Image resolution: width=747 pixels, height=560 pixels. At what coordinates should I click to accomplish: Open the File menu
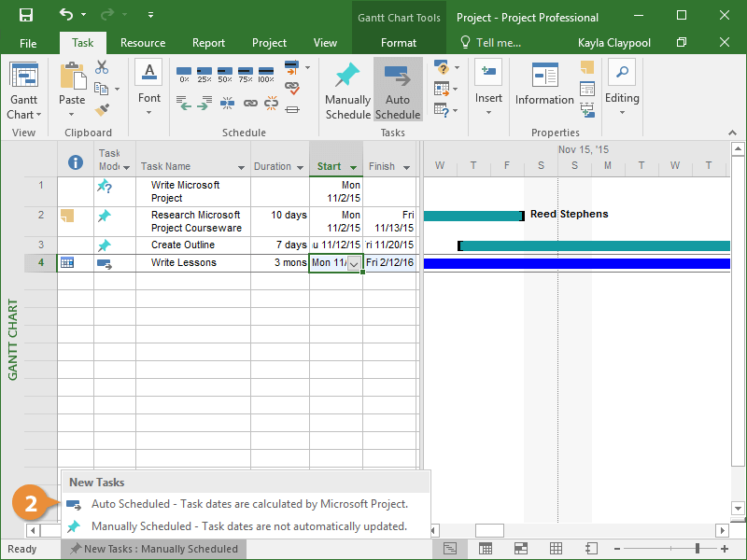[28, 43]
